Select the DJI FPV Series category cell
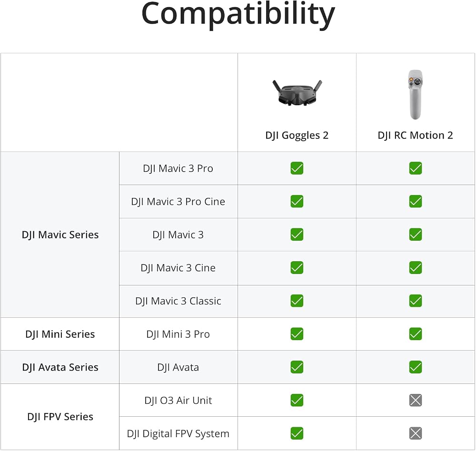Viewport: 476px width, 451px height. (x=60, y=417)
